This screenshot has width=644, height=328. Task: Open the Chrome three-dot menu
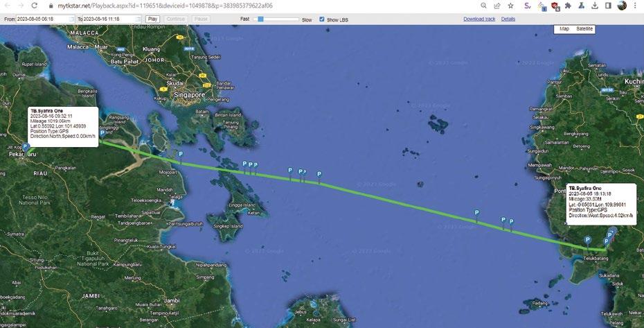(x=637, y=6)
